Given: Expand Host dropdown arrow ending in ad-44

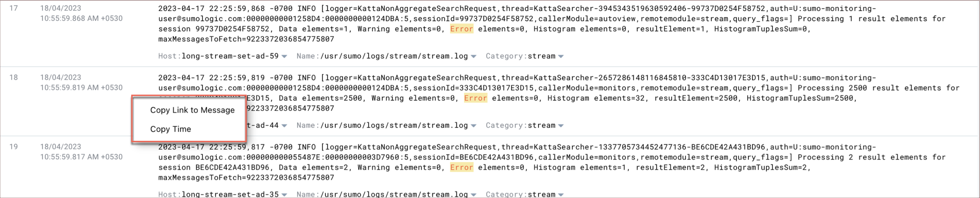Looking at the screenshot, I should pyautogui.click(x=284, y=126).
